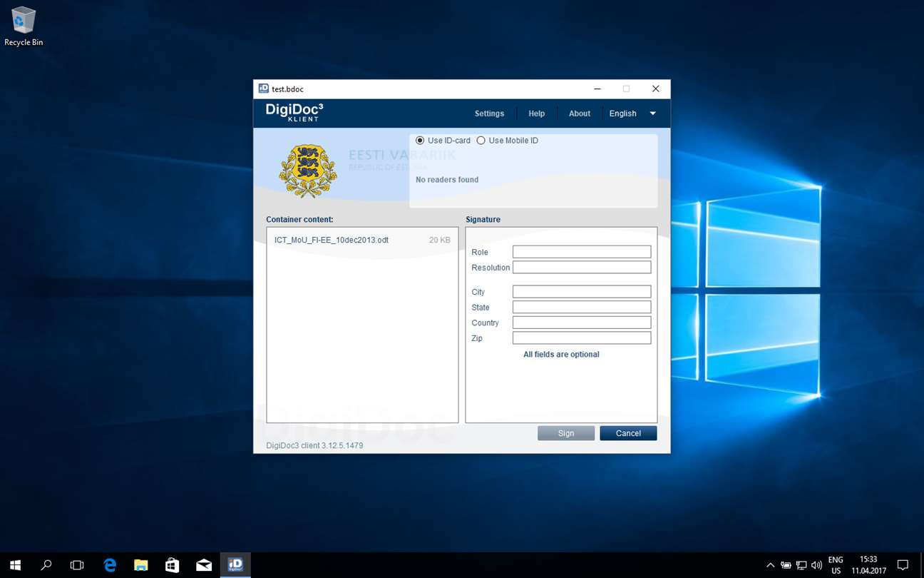Close the test.bdoc window
The height and width of the screenshot is (578, 924).
point(655,88)
